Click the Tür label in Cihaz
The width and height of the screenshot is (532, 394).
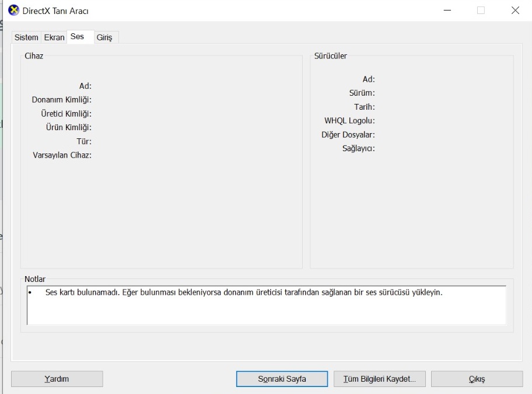click(x=84, y=141)
